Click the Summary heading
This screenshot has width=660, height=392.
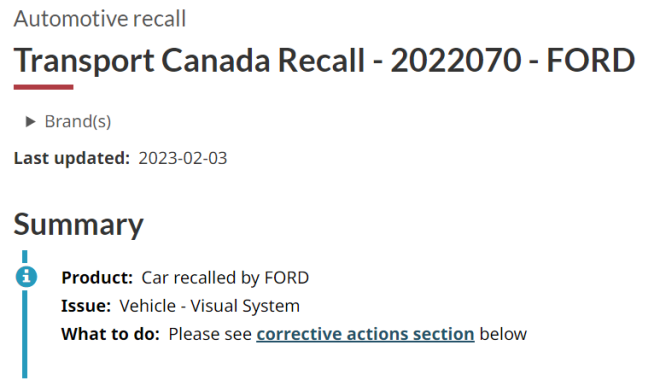(79, 225)
